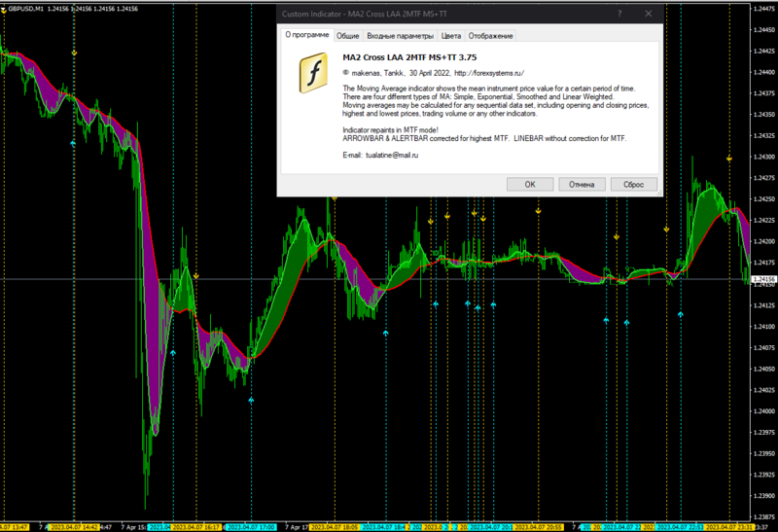The height and width of the screenshot is (532, 778).
Task: Click the 1.24475 price scale label
Action: click(x=764, y=9)
